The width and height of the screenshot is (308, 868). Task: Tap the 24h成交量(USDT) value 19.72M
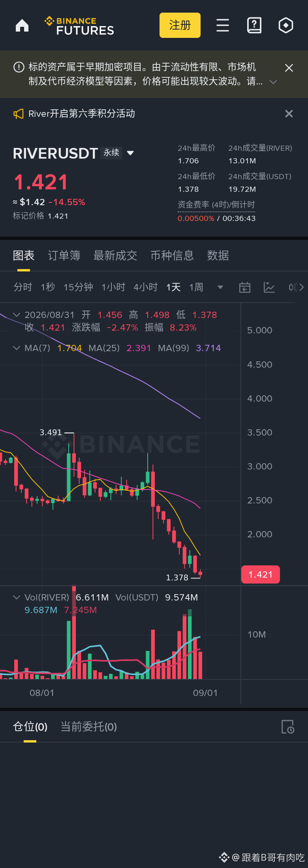coord(242,189)
